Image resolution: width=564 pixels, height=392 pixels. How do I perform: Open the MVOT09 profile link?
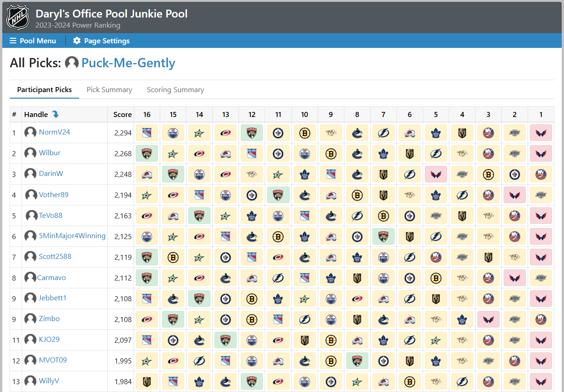click(53, 360)
